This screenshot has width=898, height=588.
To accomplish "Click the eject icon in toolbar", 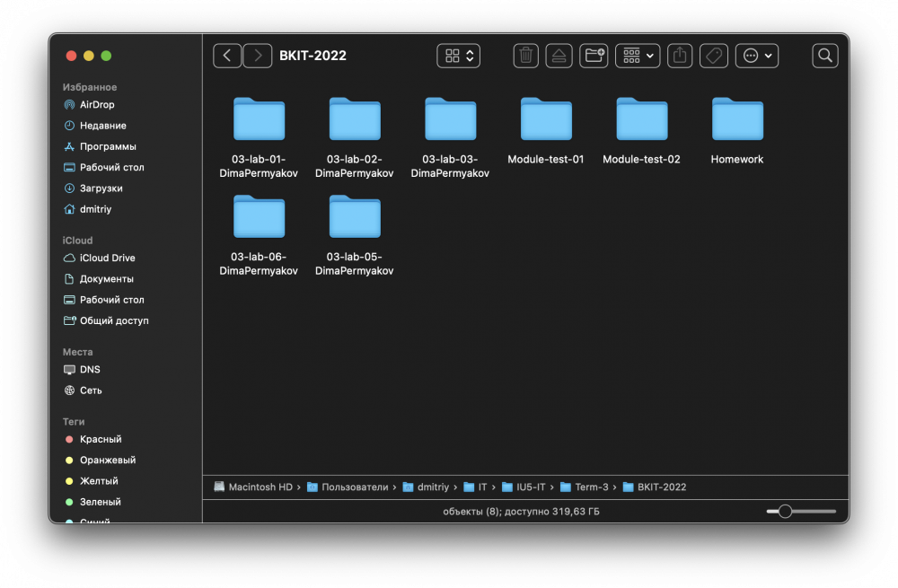I will 559,56.
